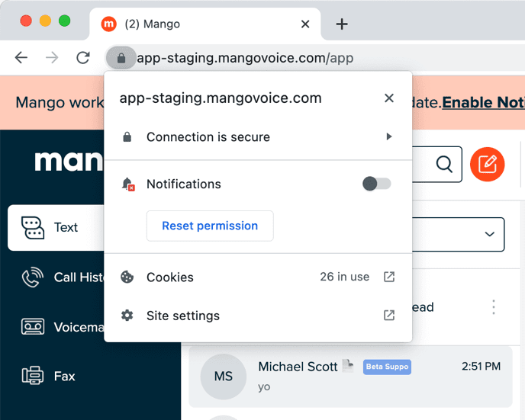Click the Text chat bubbles icon
The height and width of the screenshot is (420, 525).
pos(33,228)
